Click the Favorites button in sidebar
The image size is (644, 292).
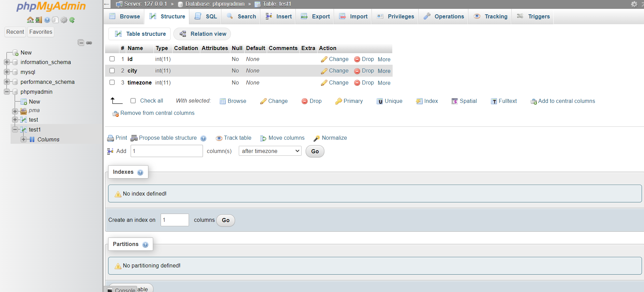point(41,32)
